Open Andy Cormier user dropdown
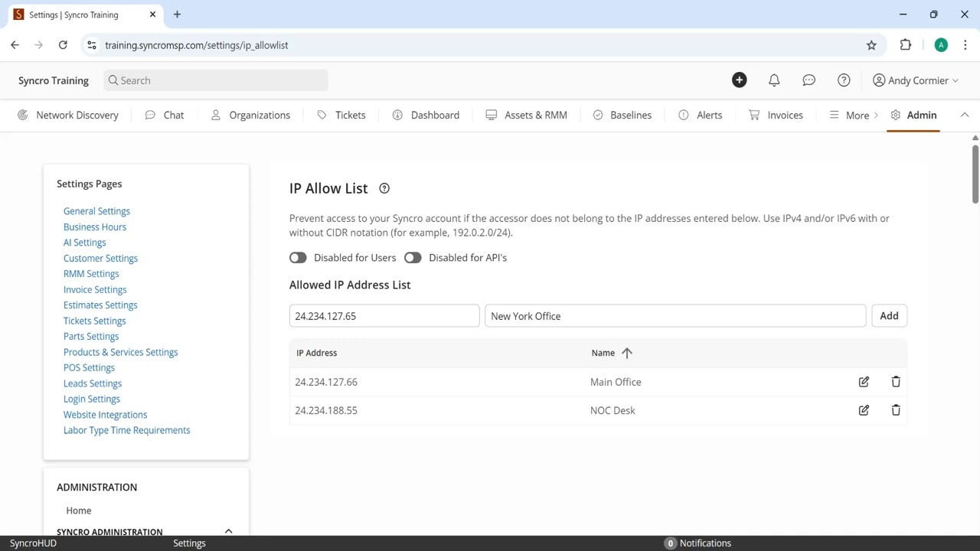 pos(916,80)
